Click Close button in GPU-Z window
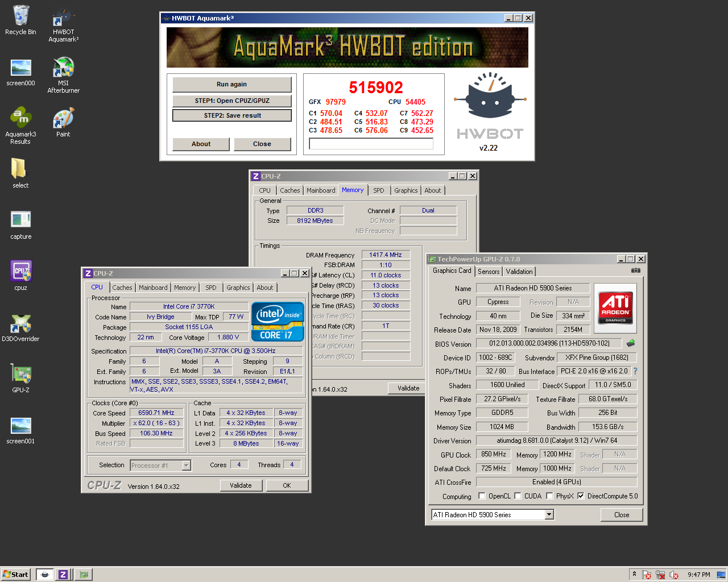Image resolution: width=728 pixels, height=582 pixels. pyautogui.click(x=622, y=515)
